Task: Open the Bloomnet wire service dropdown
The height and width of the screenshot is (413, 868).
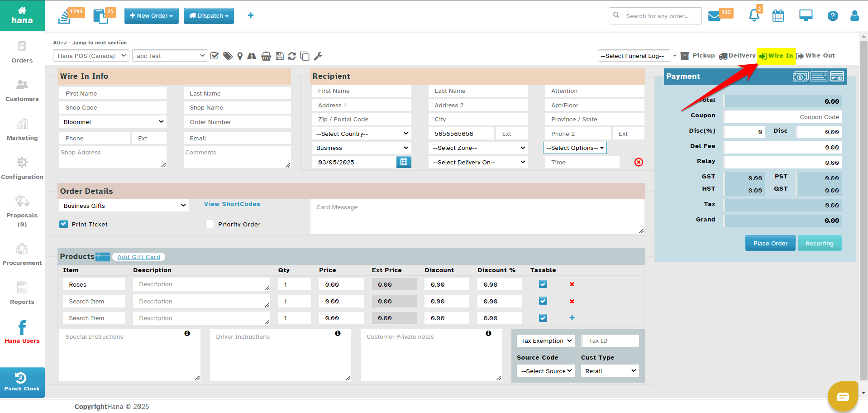Action: coord(113,122)
